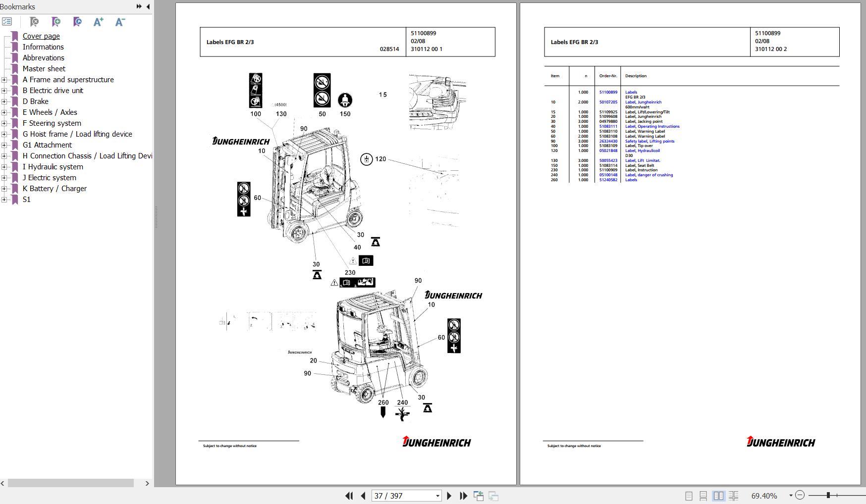
Task: Click the delete bookmark icon
Action: coord(34,22)
